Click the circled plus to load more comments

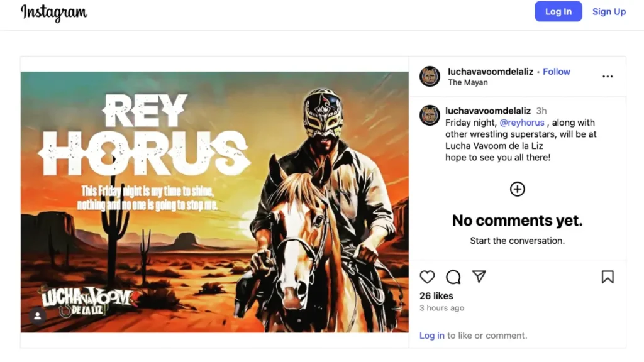pos(517,189)
